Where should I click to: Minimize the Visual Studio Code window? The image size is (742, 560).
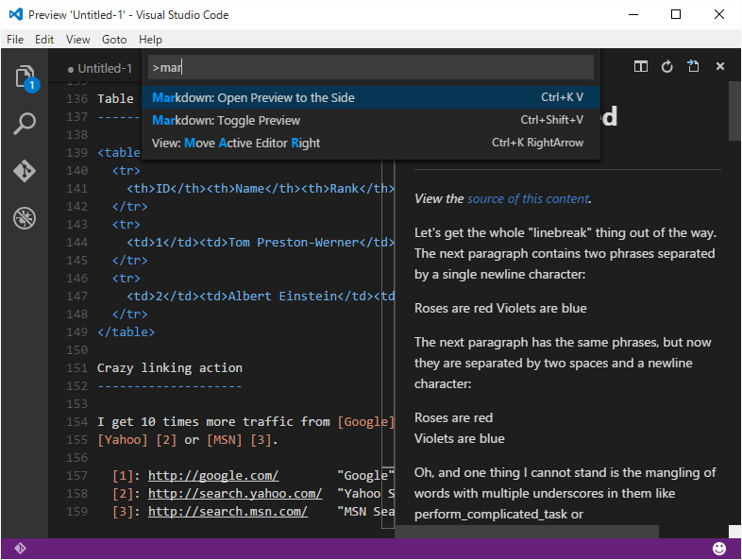633,15
